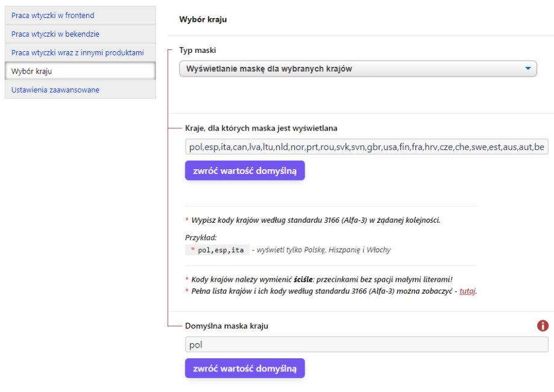
Task: Click the Typ maski label
Action: pos(198,51)
